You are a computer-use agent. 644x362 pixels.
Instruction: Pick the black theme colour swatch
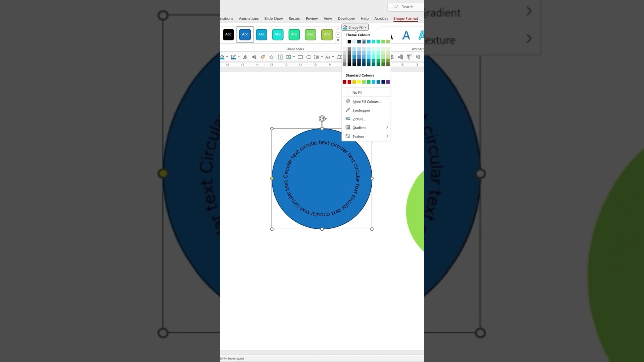[349, 42]
